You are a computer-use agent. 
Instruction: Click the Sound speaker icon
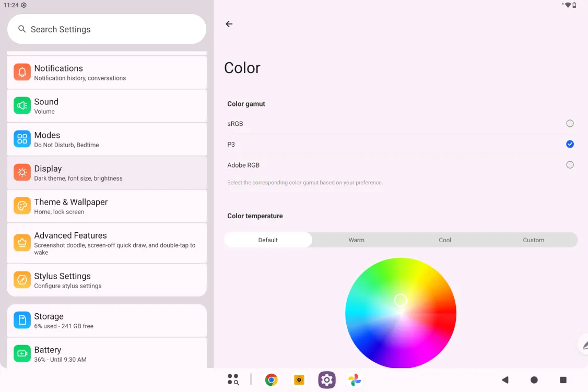[22, 105]
